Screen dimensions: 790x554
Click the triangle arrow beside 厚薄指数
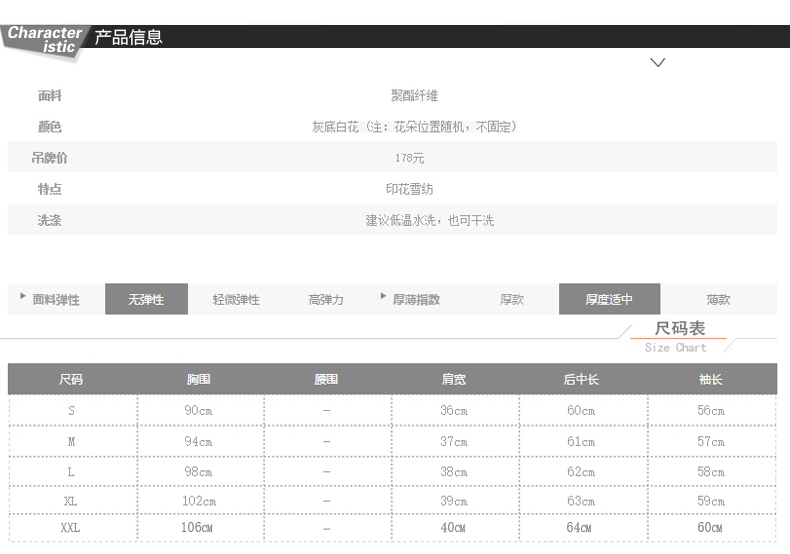click(383, 297)
